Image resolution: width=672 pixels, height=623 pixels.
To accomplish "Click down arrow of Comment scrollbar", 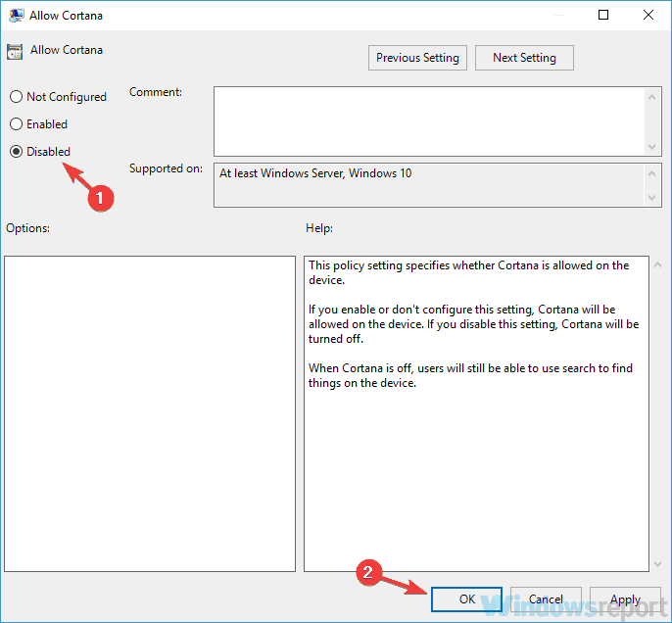I will point(651,147).
